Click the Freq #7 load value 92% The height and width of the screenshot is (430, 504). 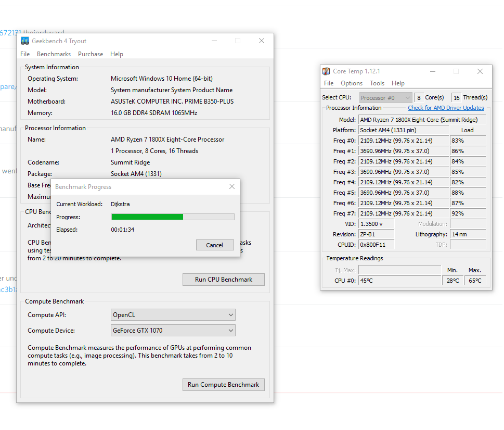point(468,213)
